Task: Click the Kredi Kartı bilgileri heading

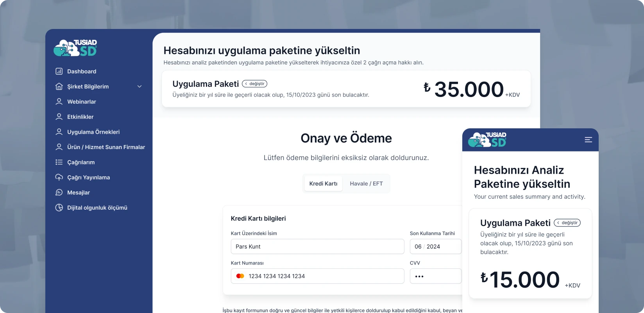Action: pyautogui.click(x=258, y=218)
